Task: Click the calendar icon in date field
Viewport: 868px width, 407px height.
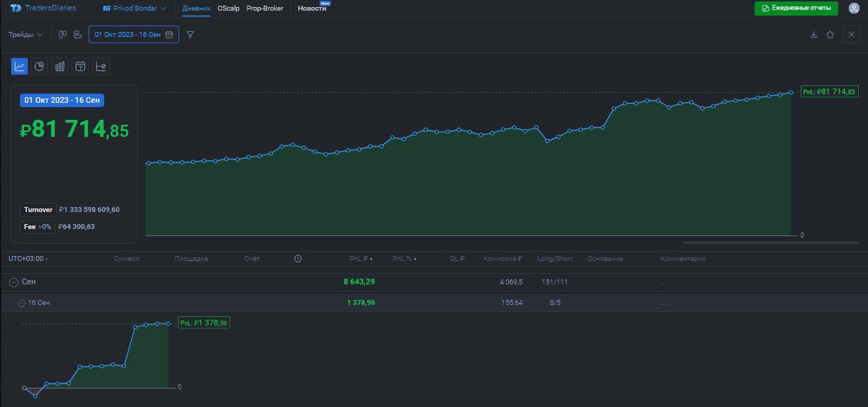Action: (x=169, y=34)
